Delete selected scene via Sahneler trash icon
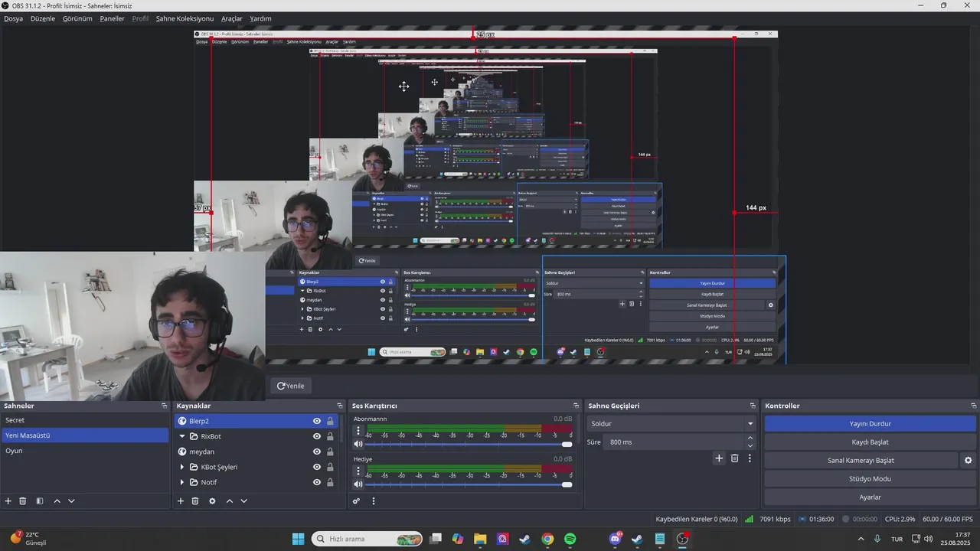This screenshot has width=980, height=551. click(23, 501)
